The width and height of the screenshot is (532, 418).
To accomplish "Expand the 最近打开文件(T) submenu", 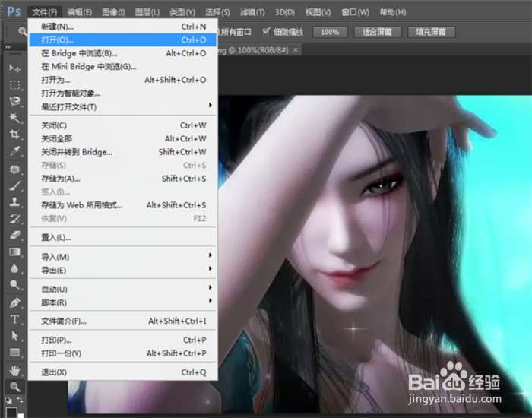I will point(122,107).
